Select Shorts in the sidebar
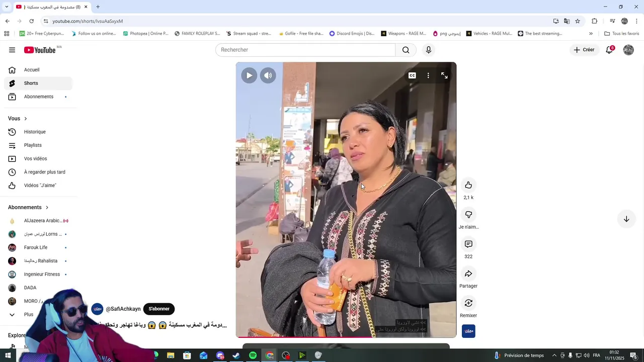Image resolution: width=644 pixels, height=362 pixels. 38,83
